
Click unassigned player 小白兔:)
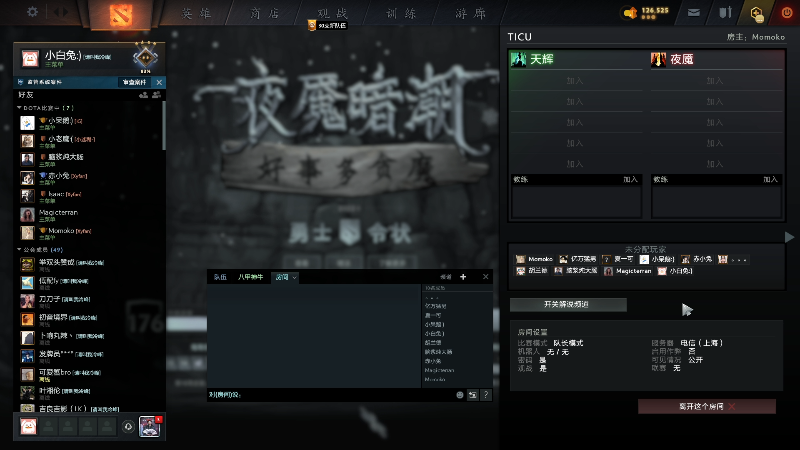(x=675, y=271)
